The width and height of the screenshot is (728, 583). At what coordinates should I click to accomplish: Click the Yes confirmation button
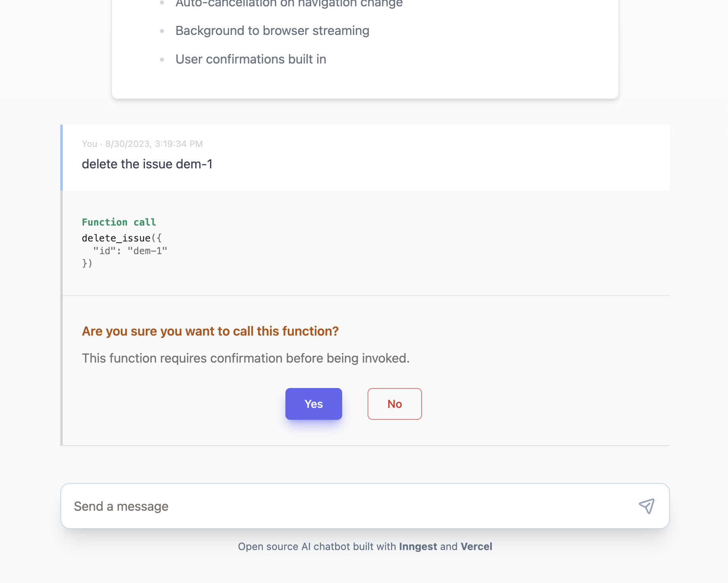[314, 403]
